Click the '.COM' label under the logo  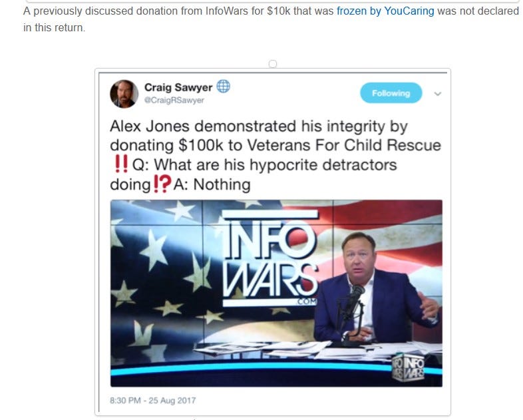(306, 302)
